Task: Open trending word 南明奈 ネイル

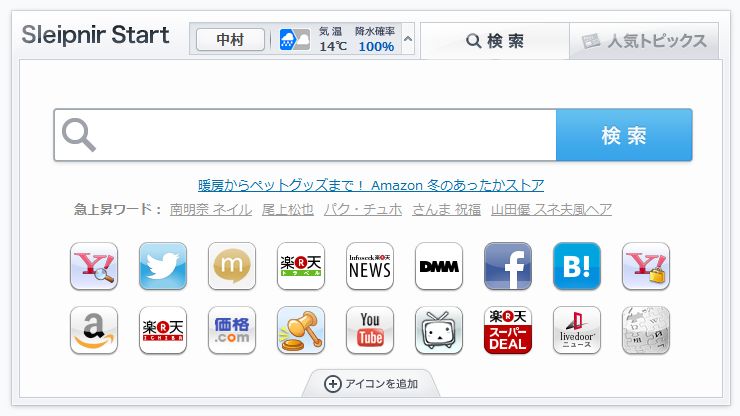Action: 211,209
